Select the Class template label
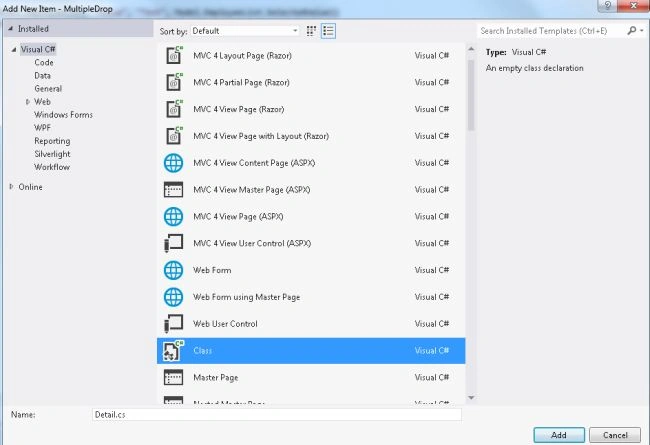 [203, 351]
